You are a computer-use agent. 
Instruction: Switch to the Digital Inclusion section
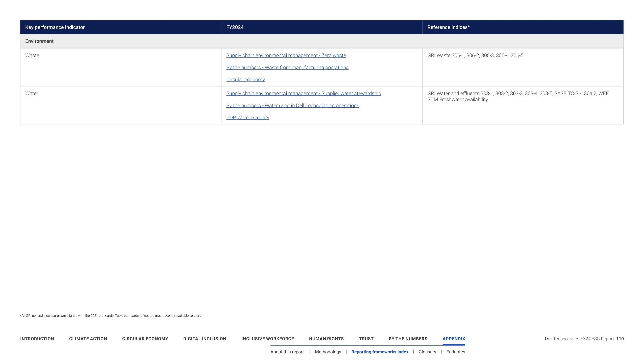[x=204, y=339]
